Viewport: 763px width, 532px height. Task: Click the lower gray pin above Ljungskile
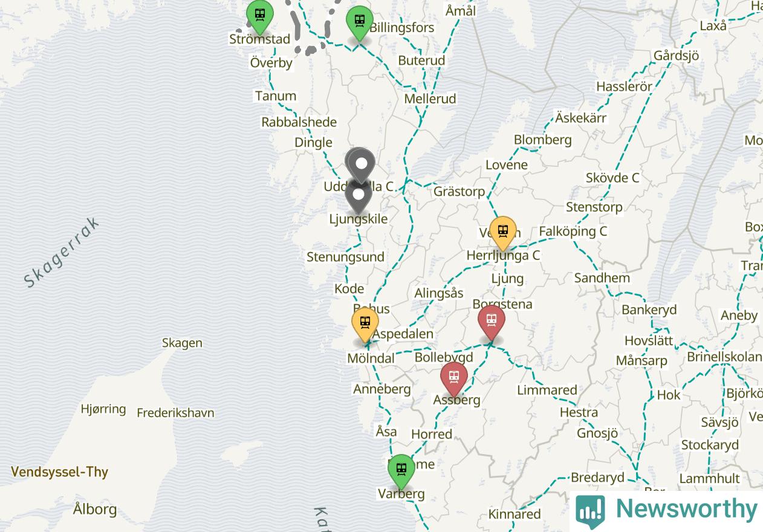coord(359,196)
